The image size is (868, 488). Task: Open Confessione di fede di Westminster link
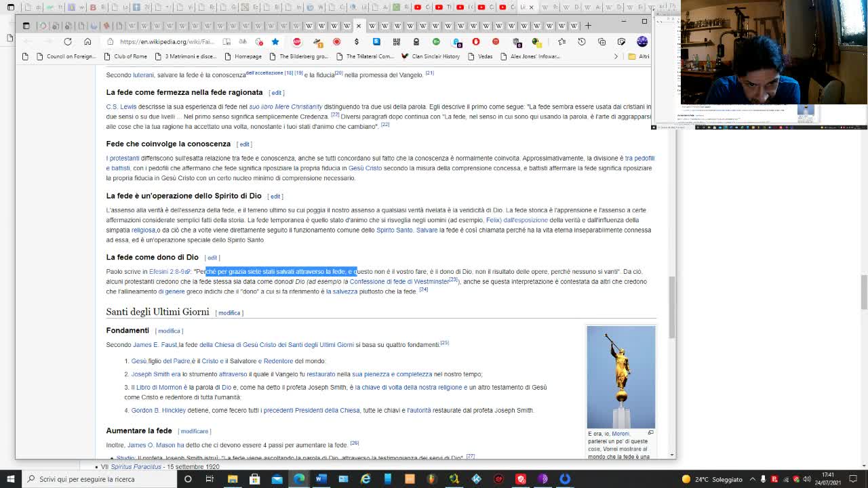[399, 282]
